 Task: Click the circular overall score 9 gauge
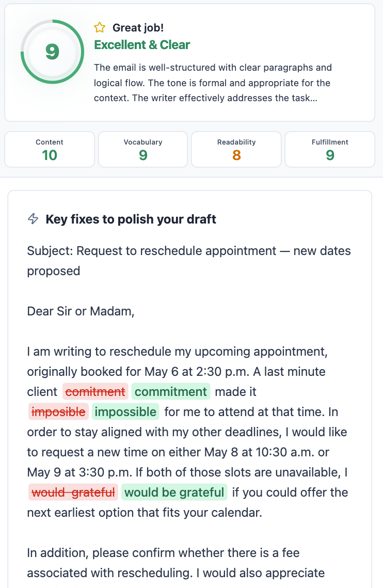click(x=52, y=52)
